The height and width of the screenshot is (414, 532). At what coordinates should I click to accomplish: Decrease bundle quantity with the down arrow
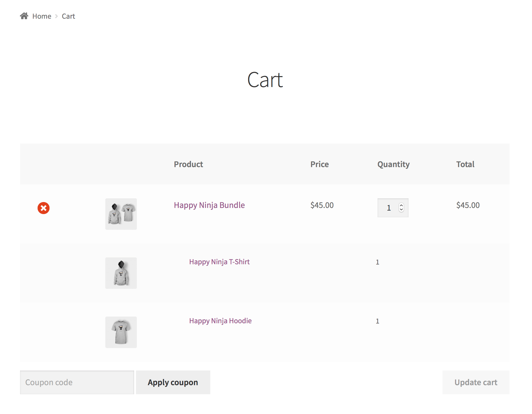(x=401, y=211)
